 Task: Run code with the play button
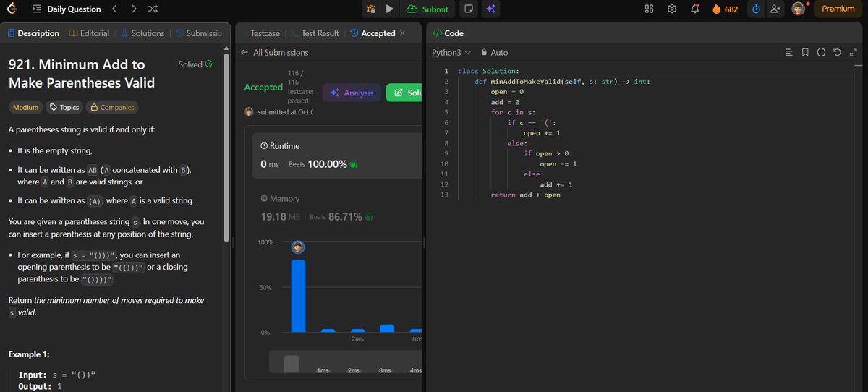(389, 9)
